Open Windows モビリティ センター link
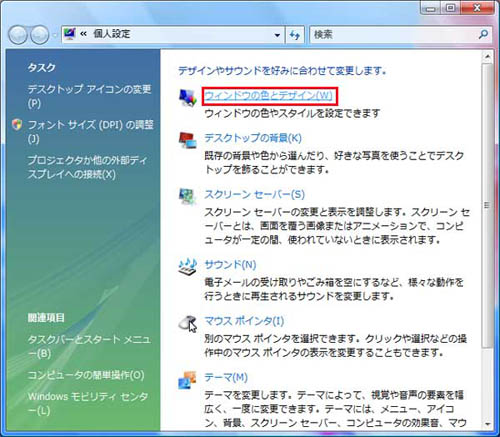 [x=88, y=403]
